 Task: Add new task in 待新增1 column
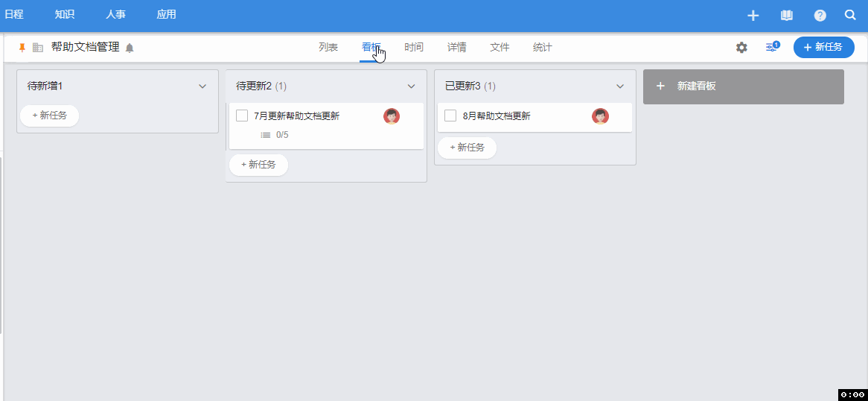50,116
